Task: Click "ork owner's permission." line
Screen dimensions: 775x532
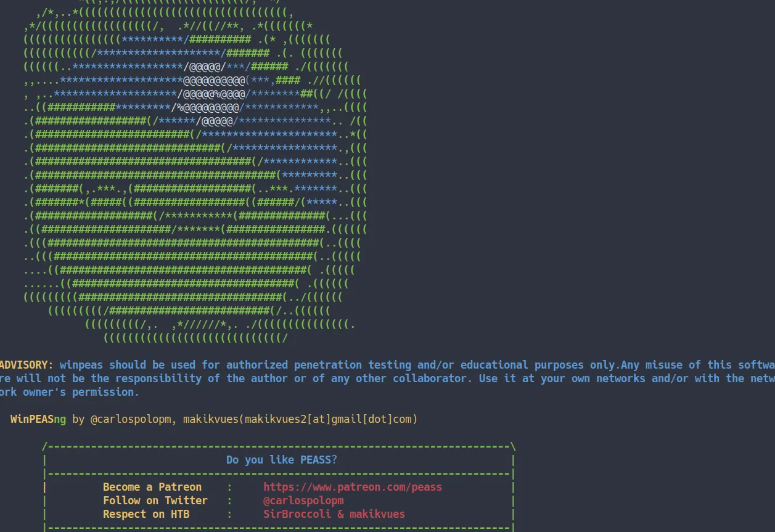Action: 70,392
